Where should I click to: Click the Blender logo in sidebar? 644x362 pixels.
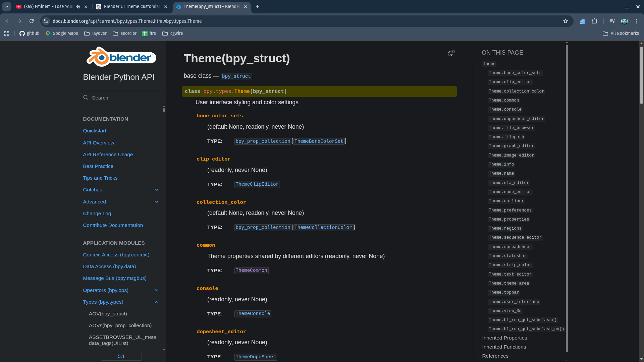pos(121,57)
